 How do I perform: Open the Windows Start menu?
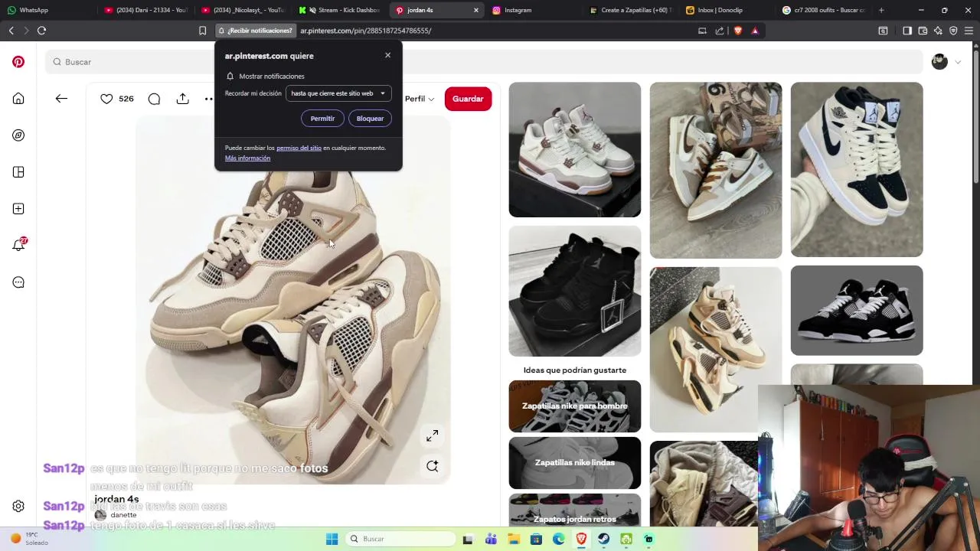click(332, 539)
